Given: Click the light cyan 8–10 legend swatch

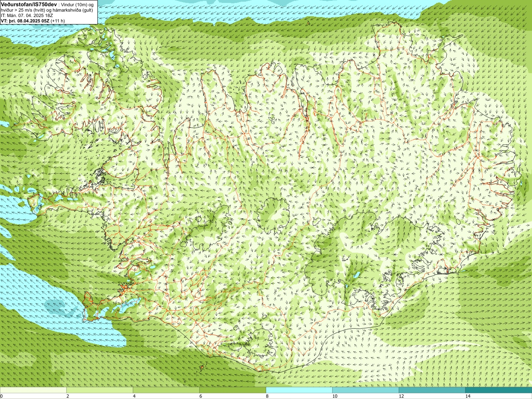Looking at the screenshot, I should (299, 390).
